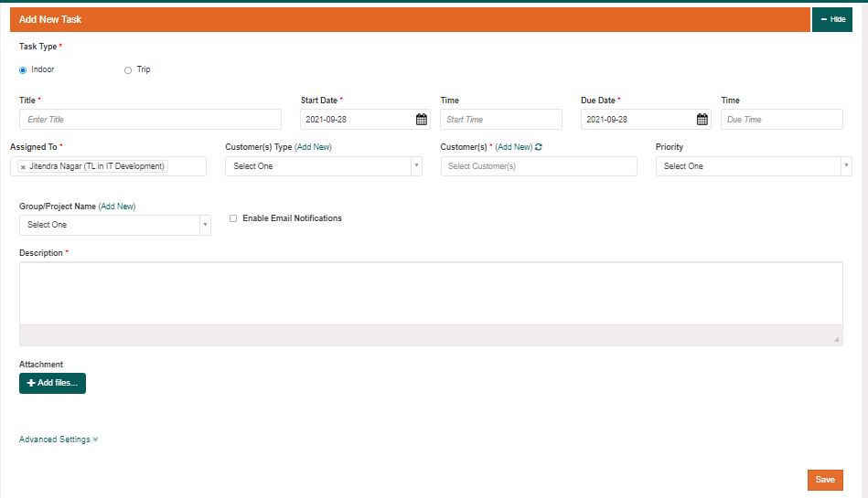This screenshot has width=868, height=498.
Task: Select the Indoor task type
Action: (x=23, y=70)
